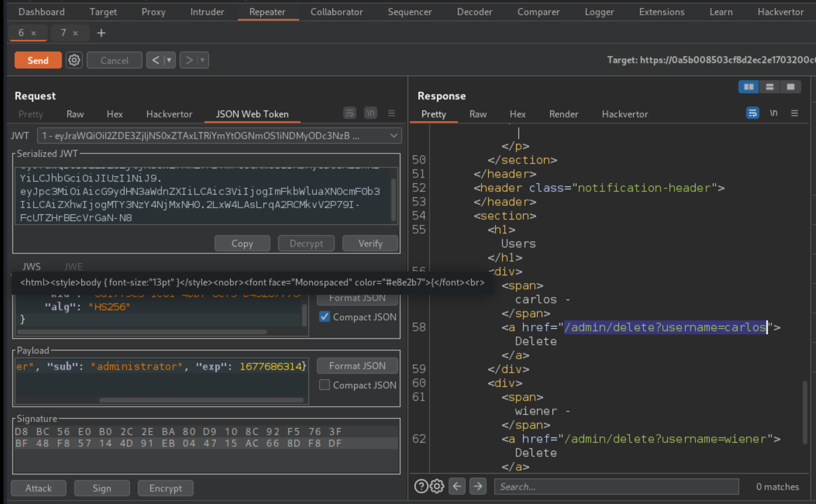816x504 pixels.
Task: Switch to combined tabbed layout
Action: (x=791, y=87)
